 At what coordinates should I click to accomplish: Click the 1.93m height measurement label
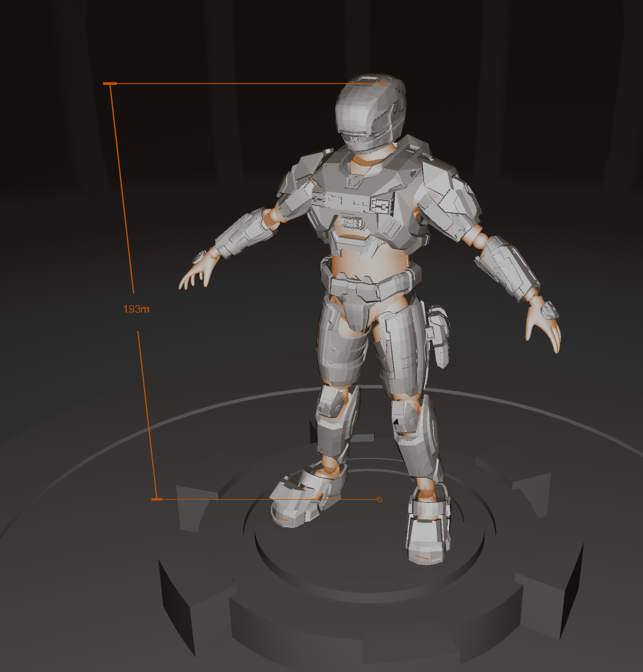click(x=136, y=309)
